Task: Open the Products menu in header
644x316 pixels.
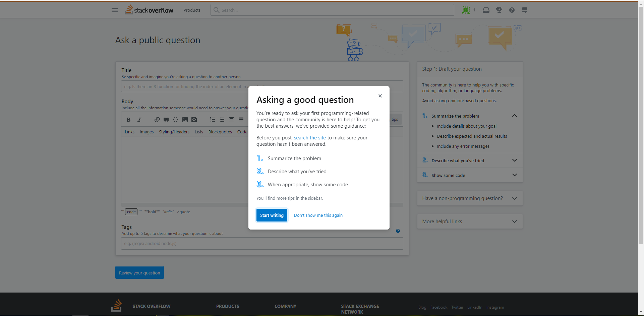Action: click(192, 10)
